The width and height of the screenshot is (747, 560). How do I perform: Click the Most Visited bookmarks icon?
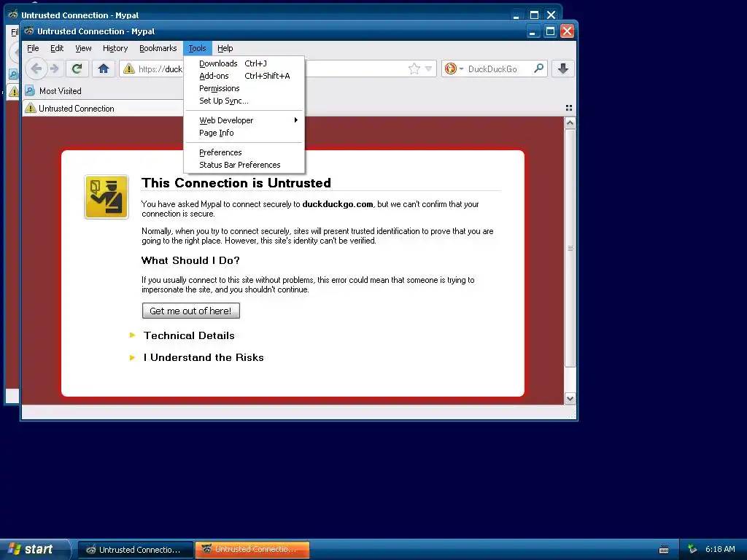pos(30,90)
